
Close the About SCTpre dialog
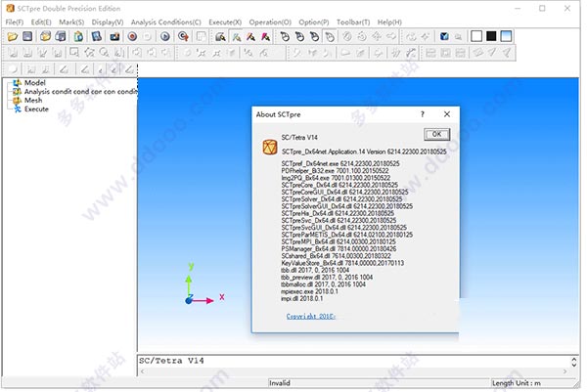447,114
